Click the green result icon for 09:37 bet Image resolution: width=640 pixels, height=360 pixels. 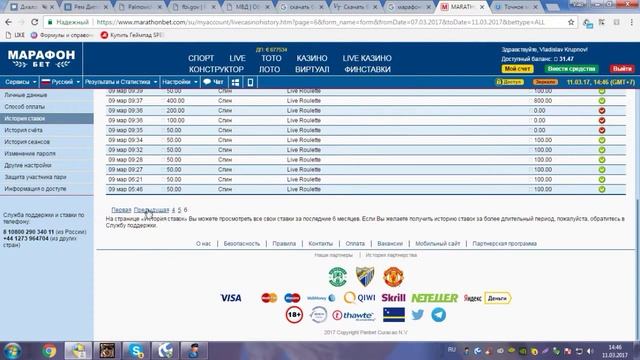(602, 101)
